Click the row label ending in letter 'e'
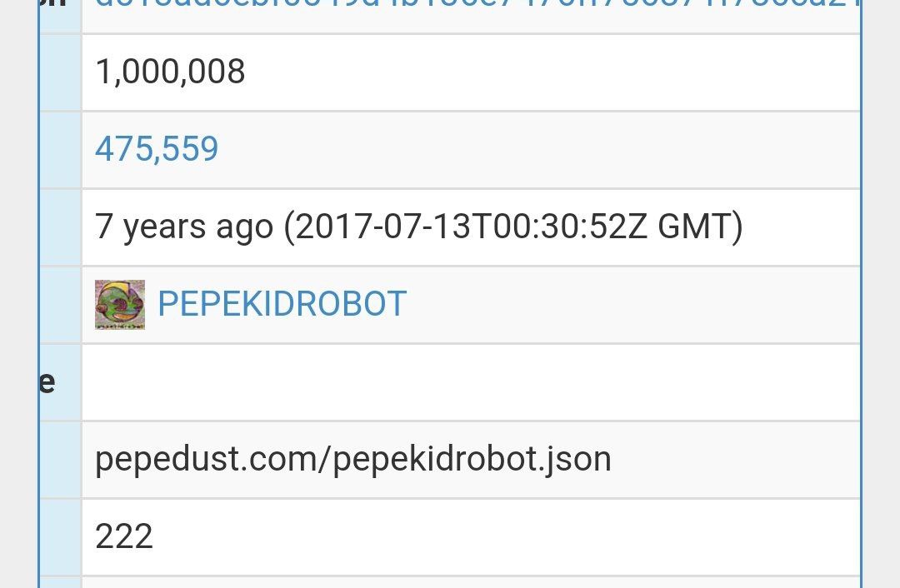Screen dimensions: 900x588 coord(47,382)
